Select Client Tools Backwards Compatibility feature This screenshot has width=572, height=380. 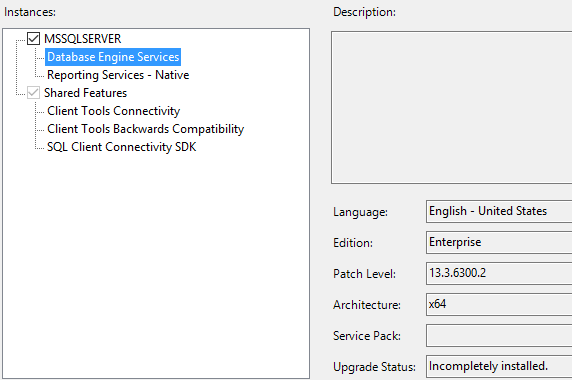(146, 129)
